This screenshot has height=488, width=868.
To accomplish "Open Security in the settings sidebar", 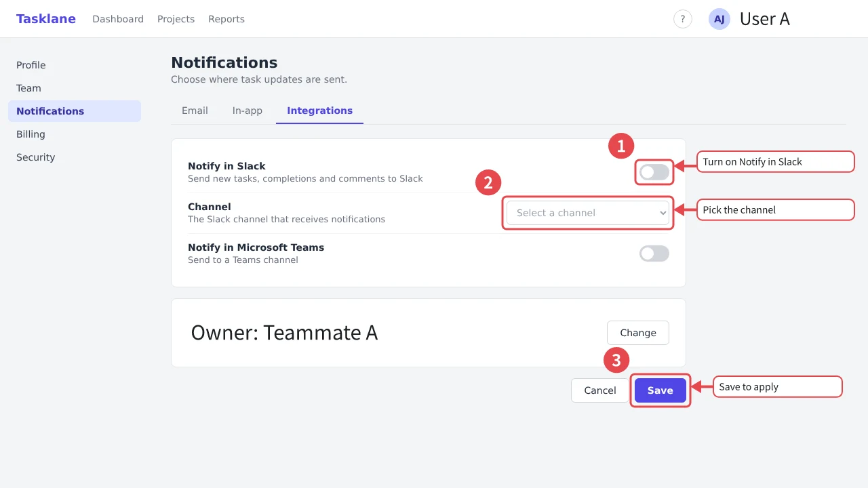I will [75, 157].
